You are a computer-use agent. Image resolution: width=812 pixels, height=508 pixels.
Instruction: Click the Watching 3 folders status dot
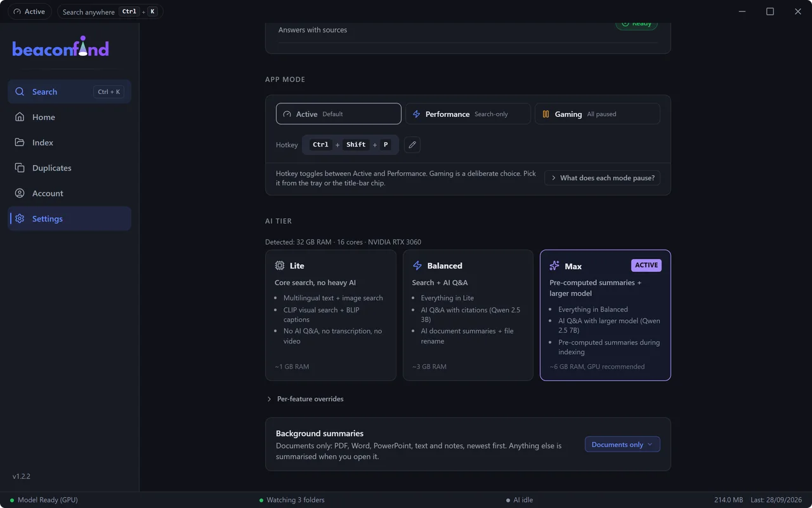[261, 500]
